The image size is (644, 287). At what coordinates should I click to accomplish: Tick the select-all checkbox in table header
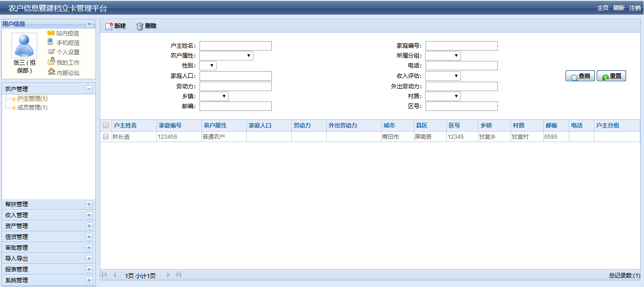[x=106, y=126]
